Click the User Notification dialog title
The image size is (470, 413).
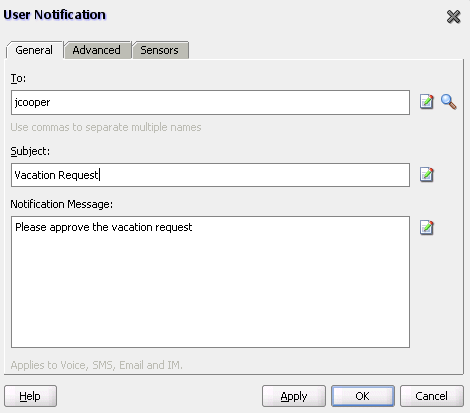tap(55, 15)
